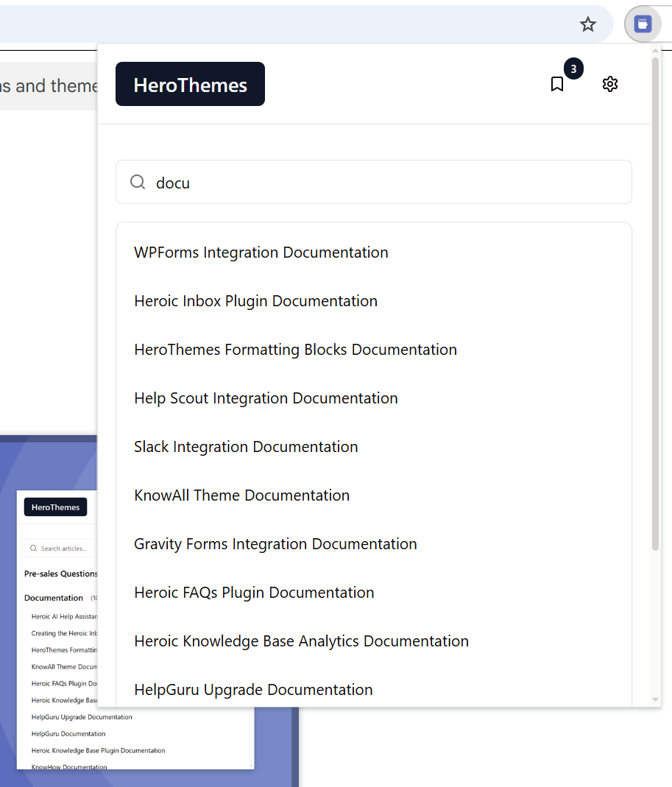Open KnowAll Theme Documentation result in the popup
The width and height of the screenshot is (672, 787).
pyautogui.click(x=241, y=495)
